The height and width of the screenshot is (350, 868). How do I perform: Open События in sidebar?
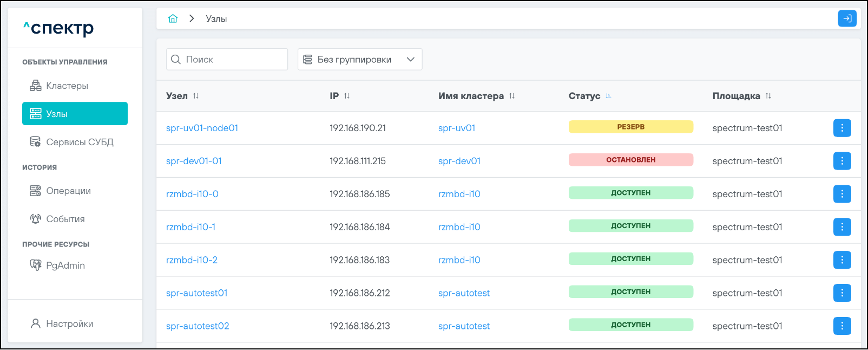(65, 219)
